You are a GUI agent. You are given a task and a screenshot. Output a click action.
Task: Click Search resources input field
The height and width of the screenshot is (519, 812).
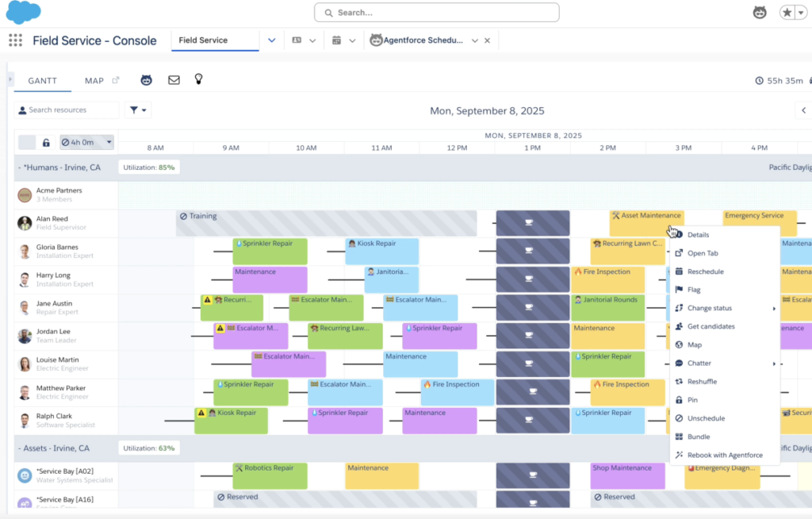point(67,110)
